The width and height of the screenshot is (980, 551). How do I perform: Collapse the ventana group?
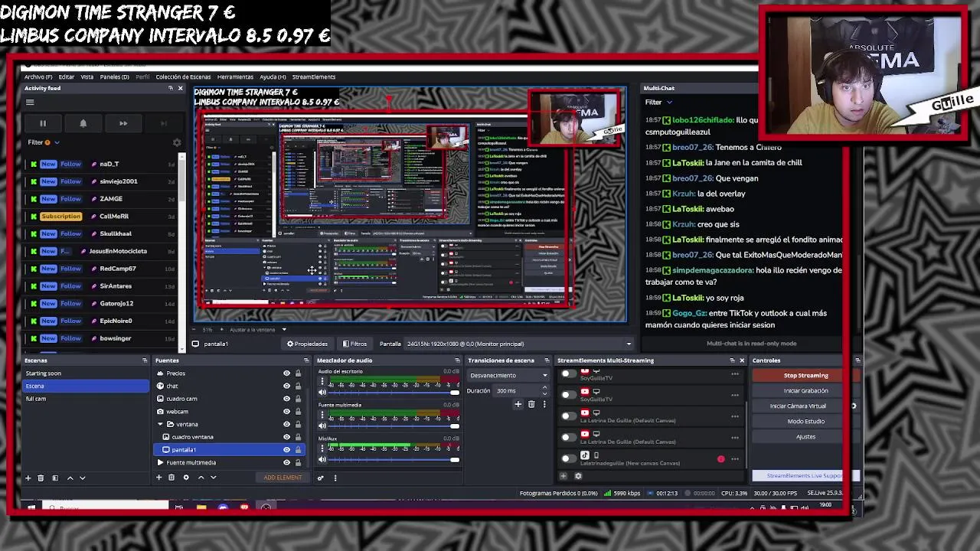(x=160, y=424)
